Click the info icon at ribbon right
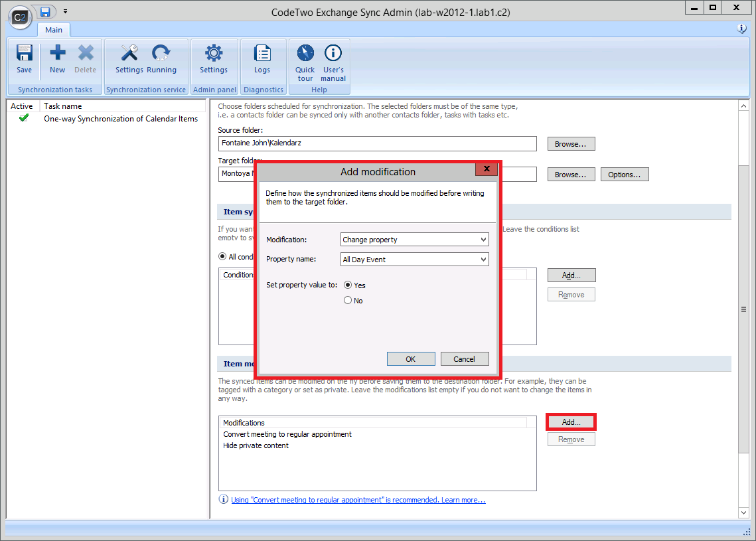This screenshot has width=756, height=541. 742,29
